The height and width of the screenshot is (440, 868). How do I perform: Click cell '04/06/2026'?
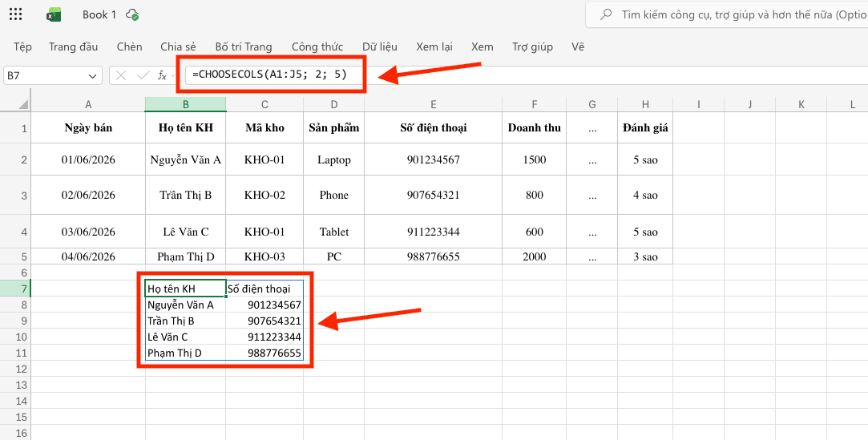[x=88, y=256]
